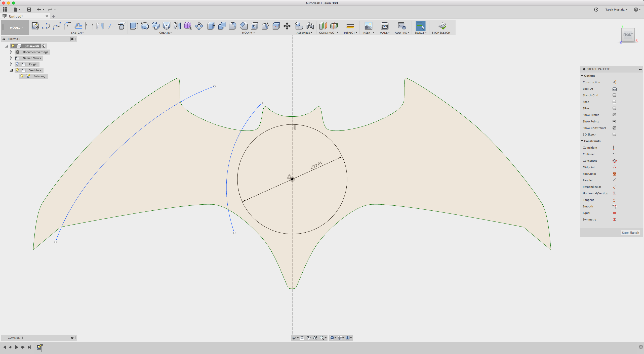Click the Stop Sketch toolbar icon
Screen dimensions: 644x354
click(x=442, y=26)
